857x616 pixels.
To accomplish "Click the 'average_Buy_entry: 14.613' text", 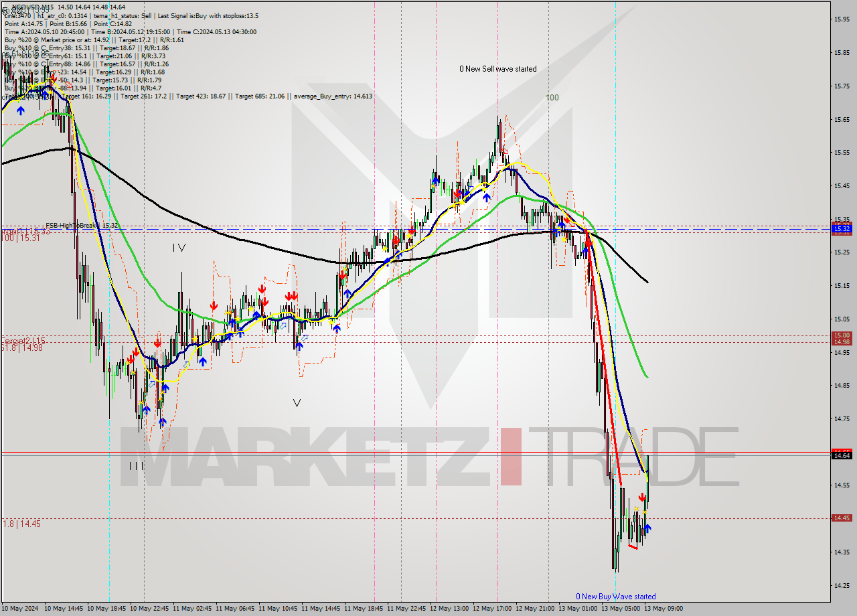I will [x=333, y=96].
